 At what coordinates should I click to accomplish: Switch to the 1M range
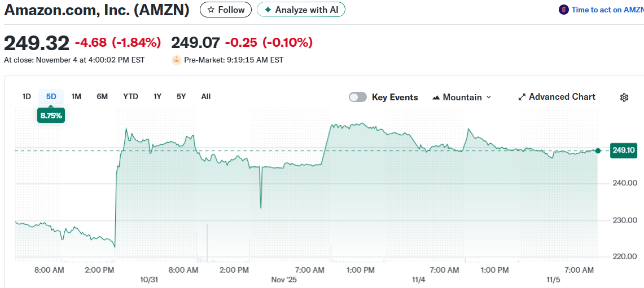(76, 96)
